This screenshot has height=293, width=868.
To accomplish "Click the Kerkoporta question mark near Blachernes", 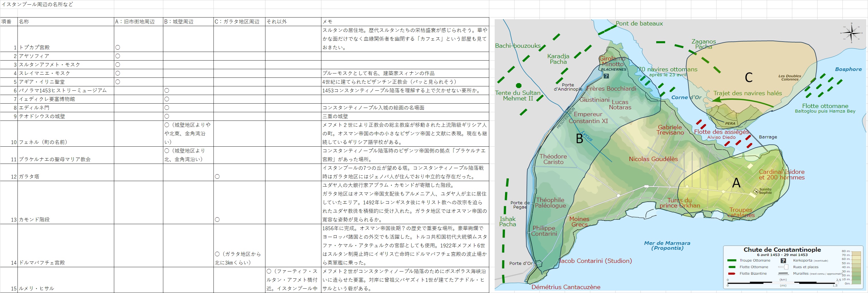I will 606,76.
